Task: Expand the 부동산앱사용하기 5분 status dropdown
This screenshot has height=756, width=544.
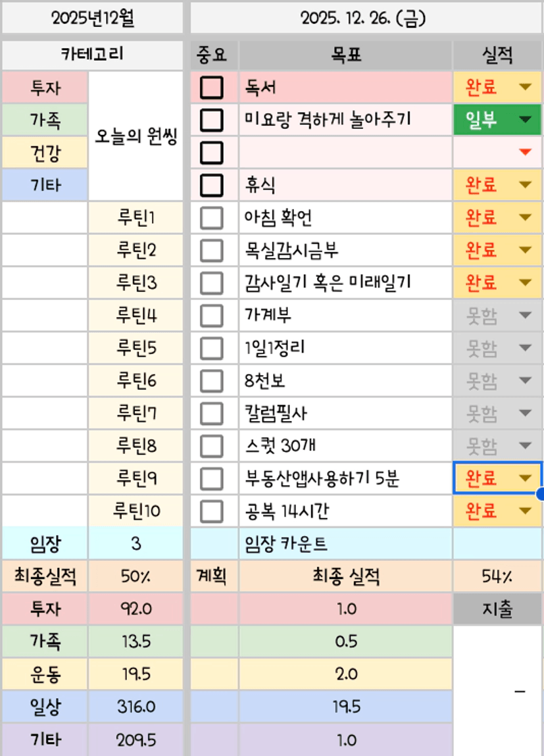Action: [x=524, y=478]
